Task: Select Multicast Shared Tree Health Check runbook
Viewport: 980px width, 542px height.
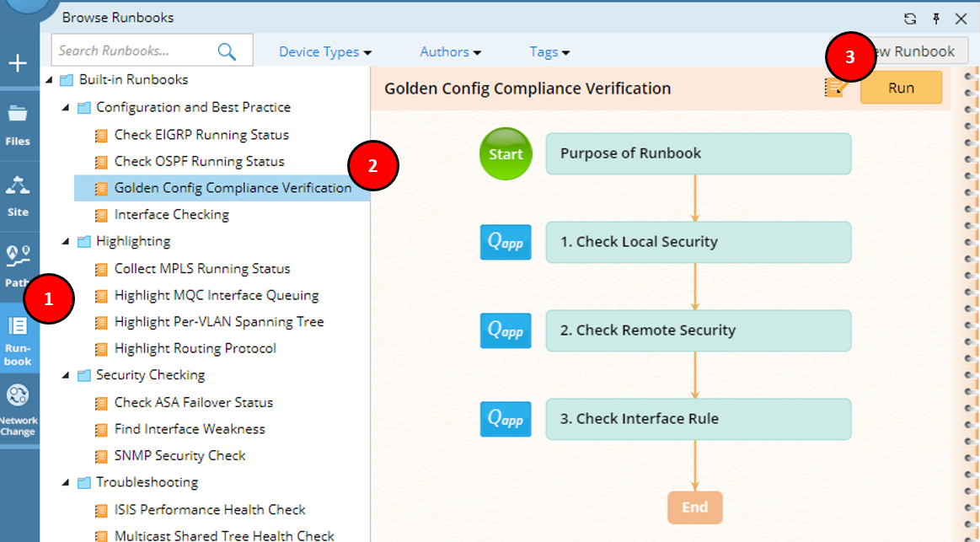Action: pos(224,536)
